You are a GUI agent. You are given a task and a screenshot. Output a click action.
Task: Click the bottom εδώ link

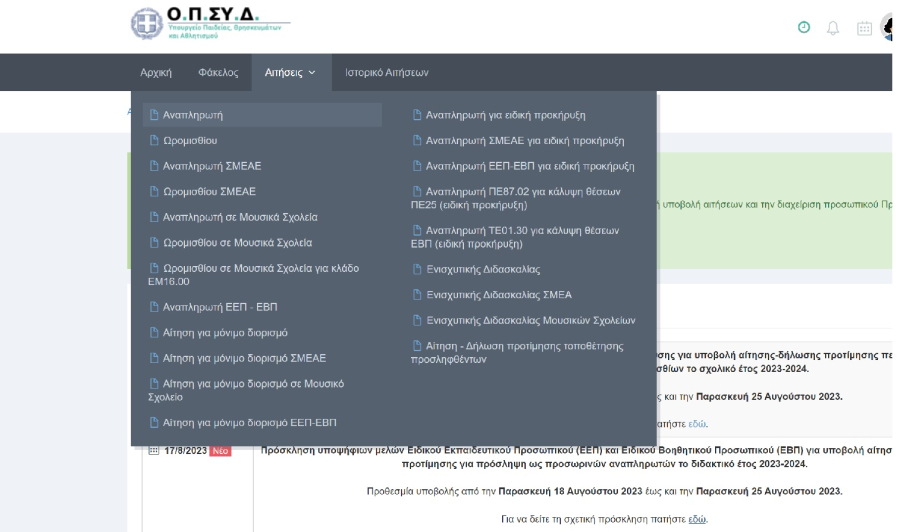[x=697, y=519]
